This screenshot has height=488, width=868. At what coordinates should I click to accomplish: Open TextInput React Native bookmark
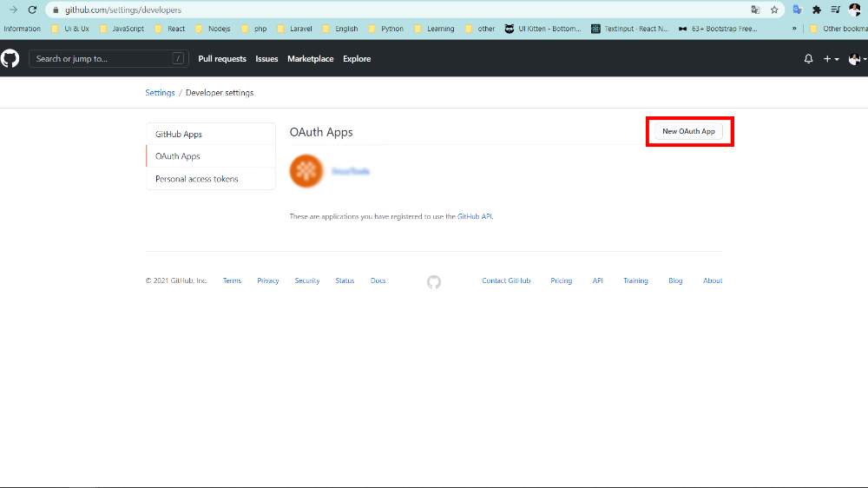click(x=630, y=29)
